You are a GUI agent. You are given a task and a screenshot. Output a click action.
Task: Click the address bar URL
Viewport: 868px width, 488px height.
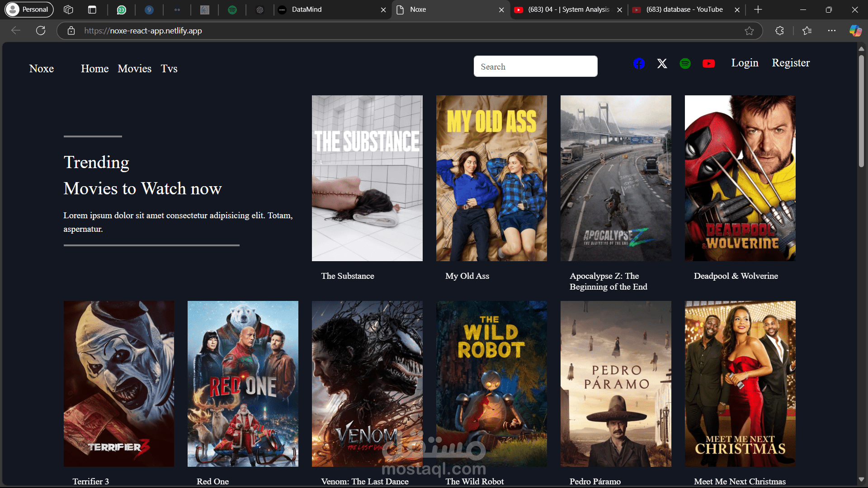coord(143,31)
